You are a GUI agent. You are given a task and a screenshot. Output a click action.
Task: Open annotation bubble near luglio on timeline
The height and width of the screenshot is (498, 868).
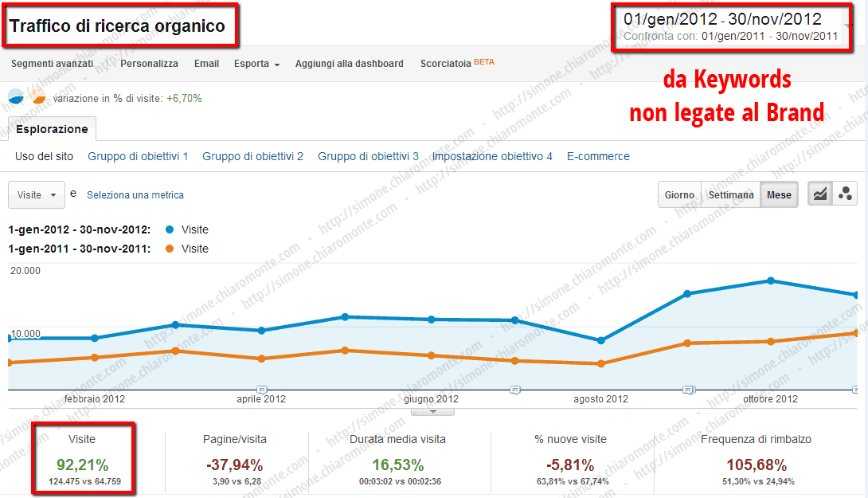[x=514, y=390]
